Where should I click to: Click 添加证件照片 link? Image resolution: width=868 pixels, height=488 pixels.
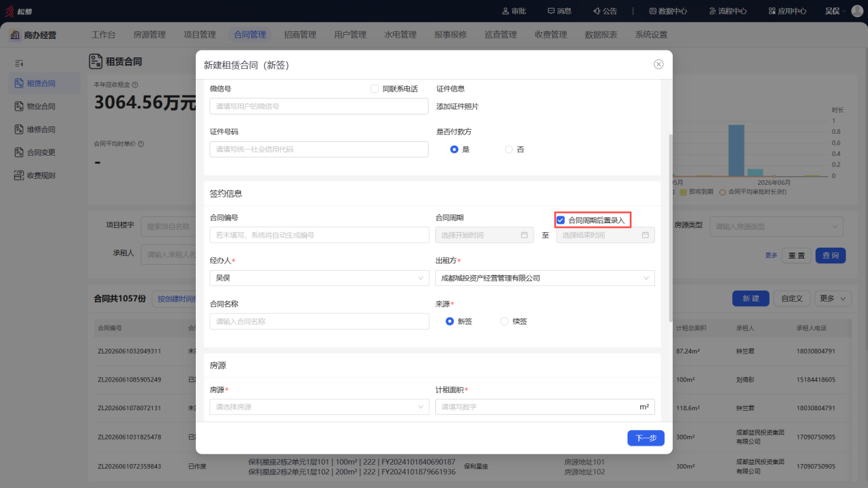pos(457,106)
